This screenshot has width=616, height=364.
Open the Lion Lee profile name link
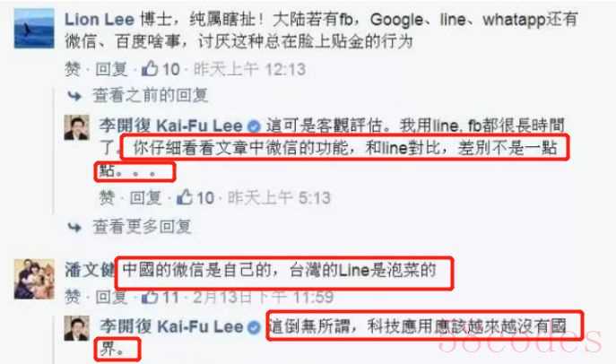pos(100,20)
